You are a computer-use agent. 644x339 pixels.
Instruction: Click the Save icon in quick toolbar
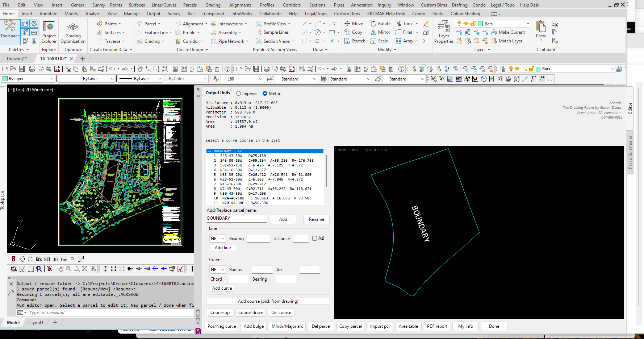click(x=22, y=69)
